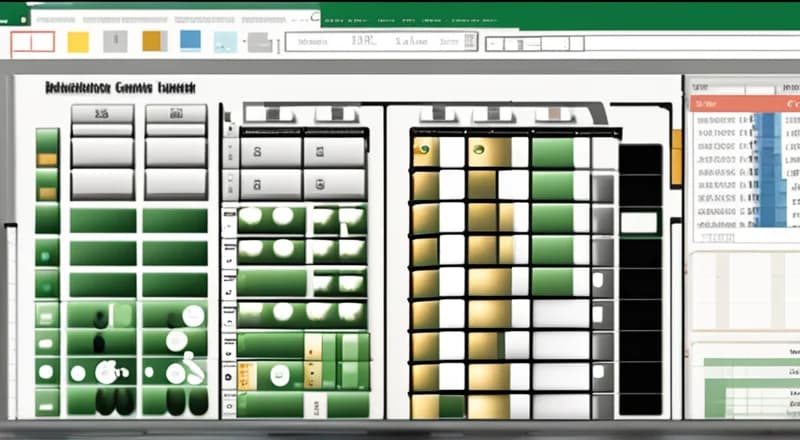The image size is (800, 440).
Task: Select the blue square toolbar icon
Action: click(190, 40)
